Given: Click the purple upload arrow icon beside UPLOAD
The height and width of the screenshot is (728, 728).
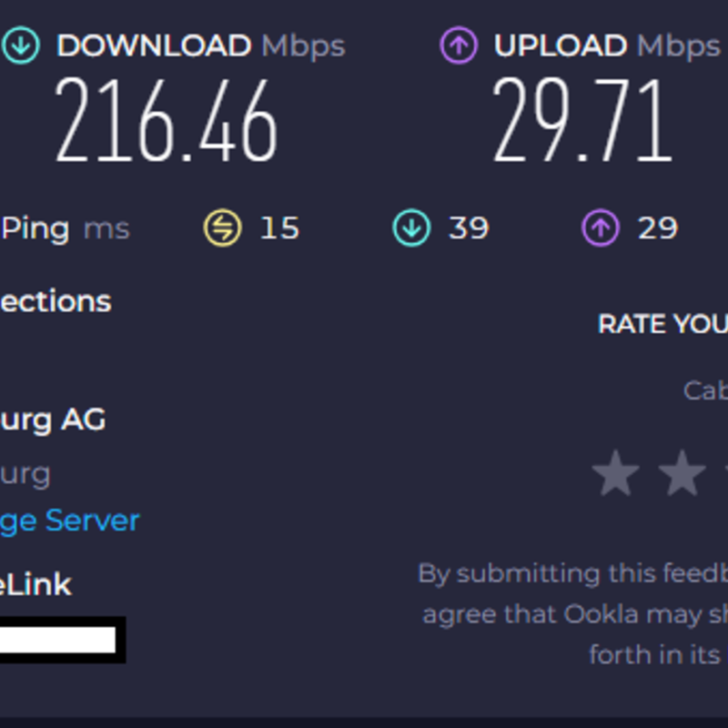Looking at the screenshot, I should [x=459, y=46].
